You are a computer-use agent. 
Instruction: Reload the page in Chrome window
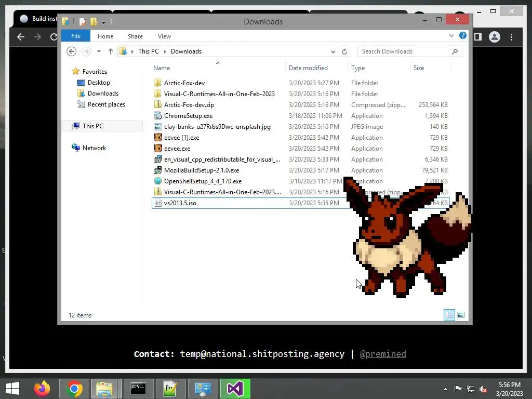(x=54, y=37)
